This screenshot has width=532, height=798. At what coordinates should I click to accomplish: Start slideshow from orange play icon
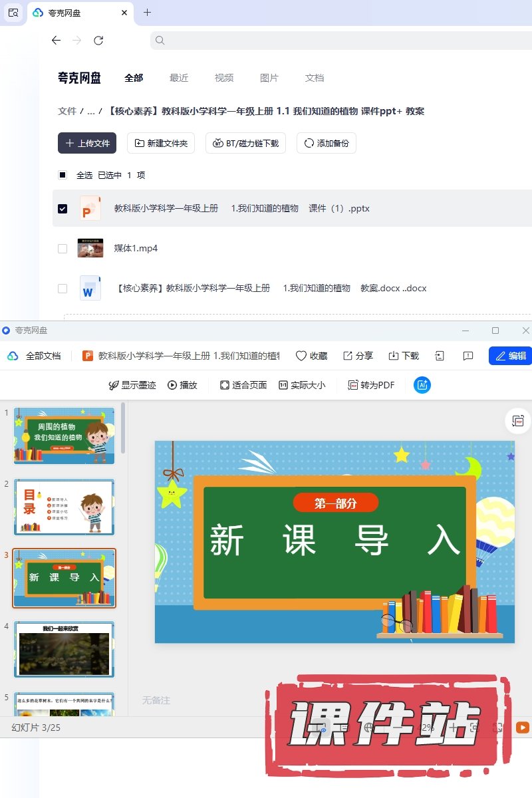(523, 728)
